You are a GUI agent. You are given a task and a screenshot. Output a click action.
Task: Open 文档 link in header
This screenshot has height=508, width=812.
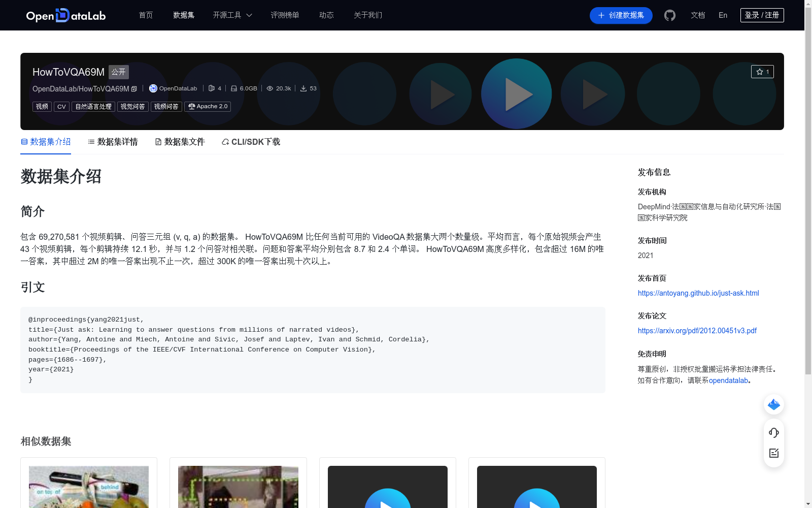coord(698,15)
